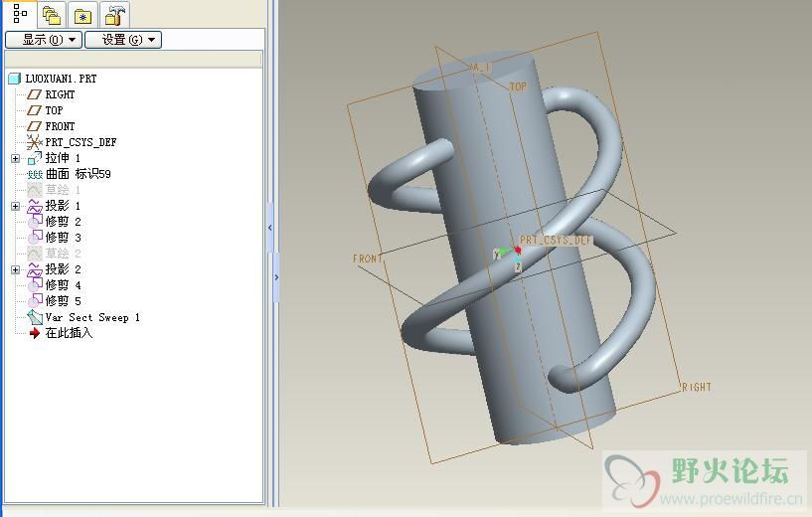Viewport: 812px width, 517px height.
Task: Click the 曲面 标识59 surface icon
Action: point(35,175)
